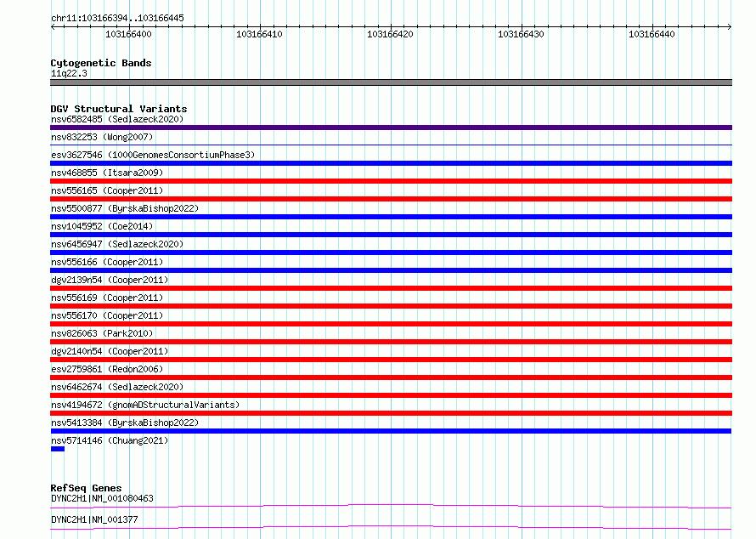
Task: Open nsv556165 (Cooper2011) label
Action: [107, 190]
